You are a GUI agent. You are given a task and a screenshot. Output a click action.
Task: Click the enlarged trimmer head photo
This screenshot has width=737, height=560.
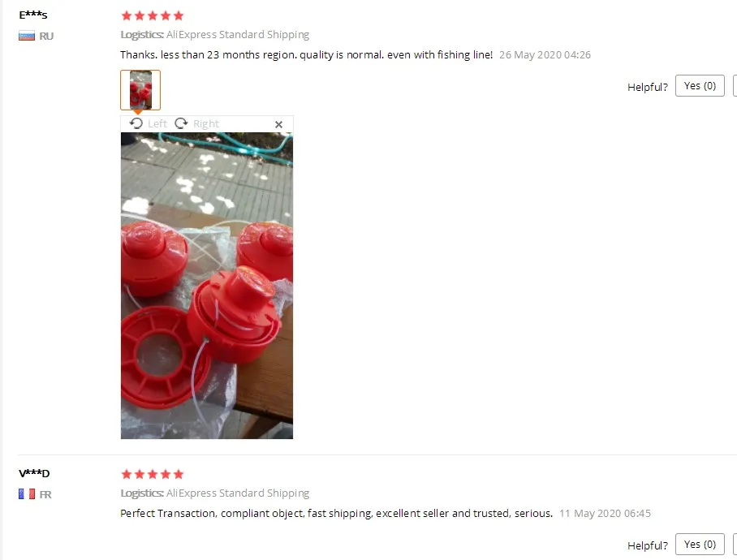[207, 286]
